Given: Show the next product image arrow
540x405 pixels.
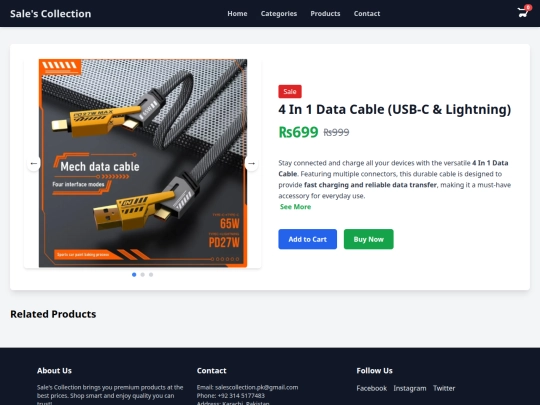Looking at the screenshot, I should (251, 164).
